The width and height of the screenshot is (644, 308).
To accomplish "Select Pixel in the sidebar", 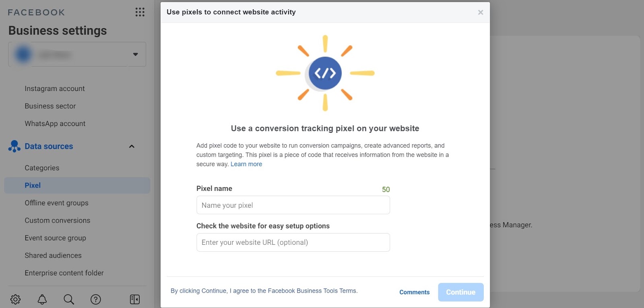I will (x=33, y=185).
